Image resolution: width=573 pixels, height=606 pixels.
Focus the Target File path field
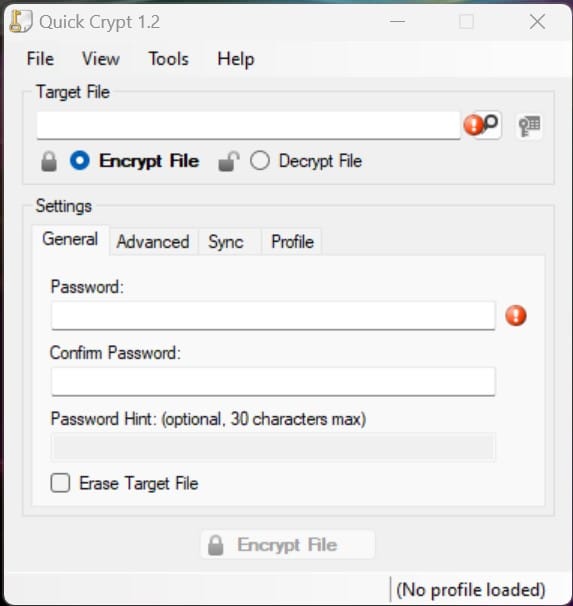coord(248,125)
